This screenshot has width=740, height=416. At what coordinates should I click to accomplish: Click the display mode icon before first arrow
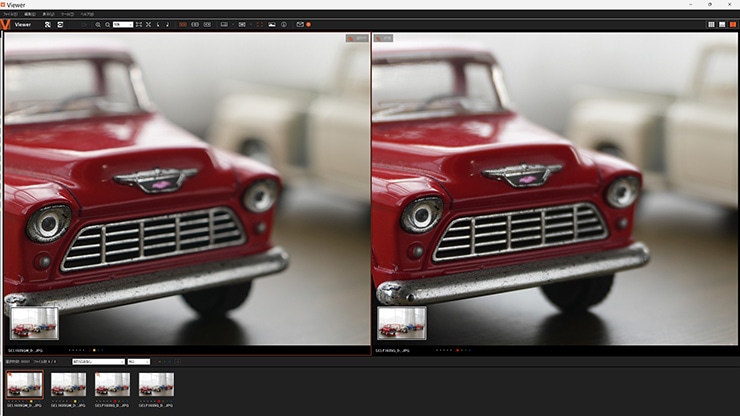224,25
